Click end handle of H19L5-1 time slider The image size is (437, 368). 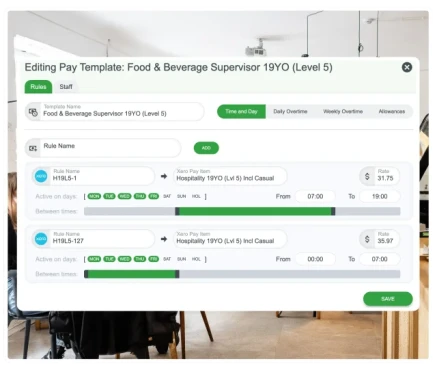(333, 211)
